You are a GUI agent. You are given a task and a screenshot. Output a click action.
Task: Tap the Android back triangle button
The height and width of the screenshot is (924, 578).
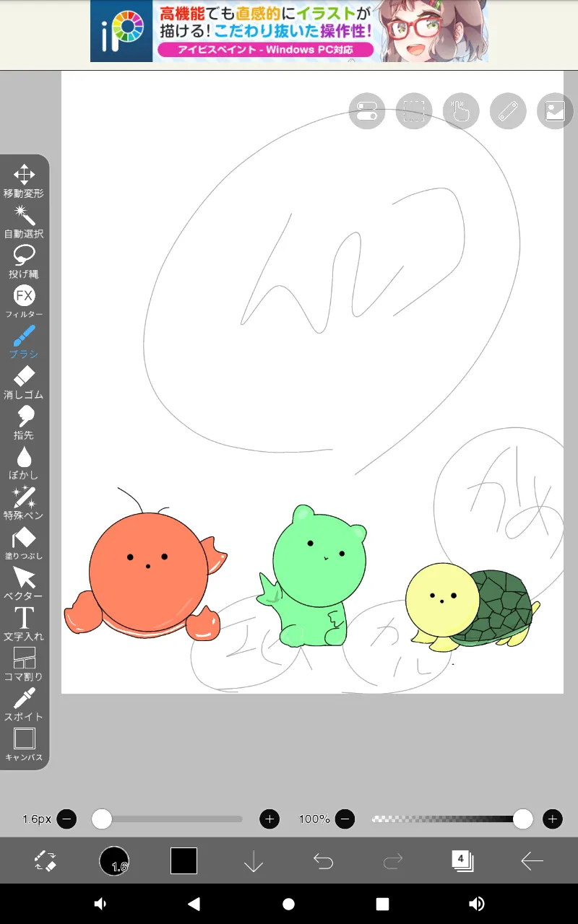click(193, 904)
